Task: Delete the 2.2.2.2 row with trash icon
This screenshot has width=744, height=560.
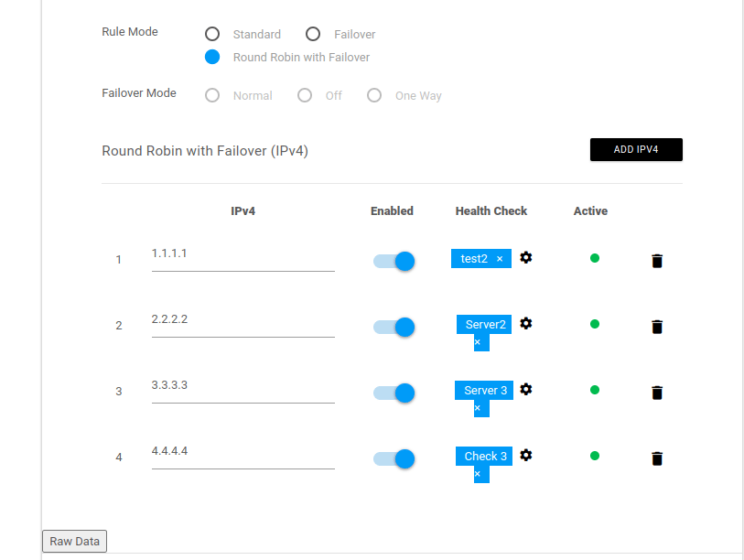Action: pos(657,327)
